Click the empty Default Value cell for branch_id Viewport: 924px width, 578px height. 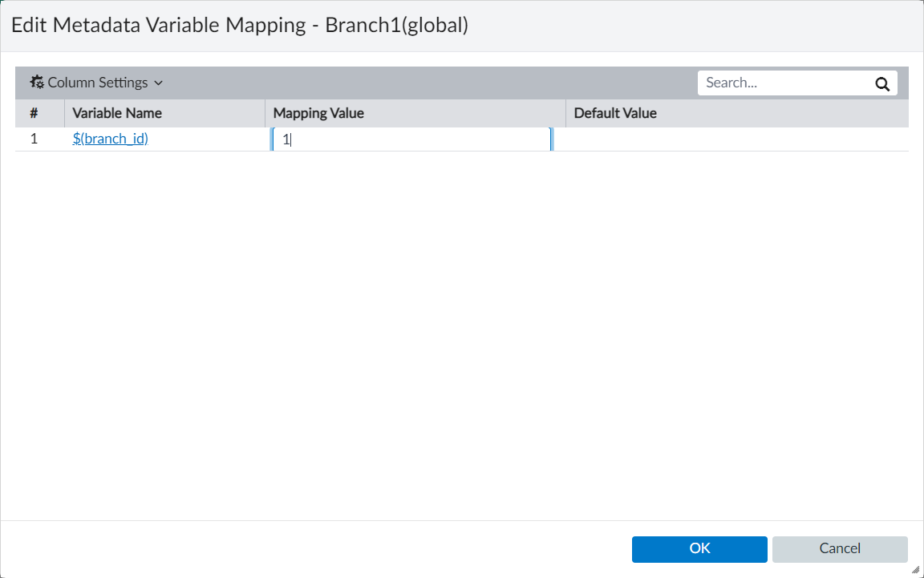click(x=736, y=139)
